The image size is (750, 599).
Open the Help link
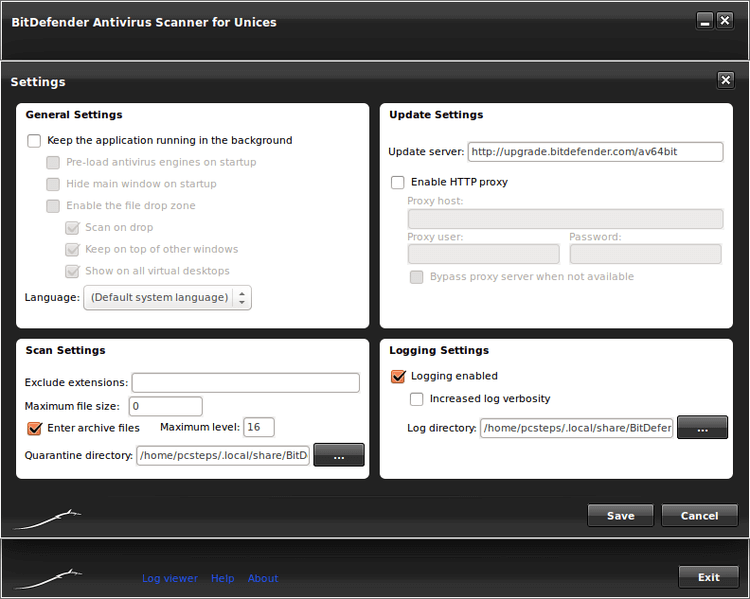pos(222,578)
